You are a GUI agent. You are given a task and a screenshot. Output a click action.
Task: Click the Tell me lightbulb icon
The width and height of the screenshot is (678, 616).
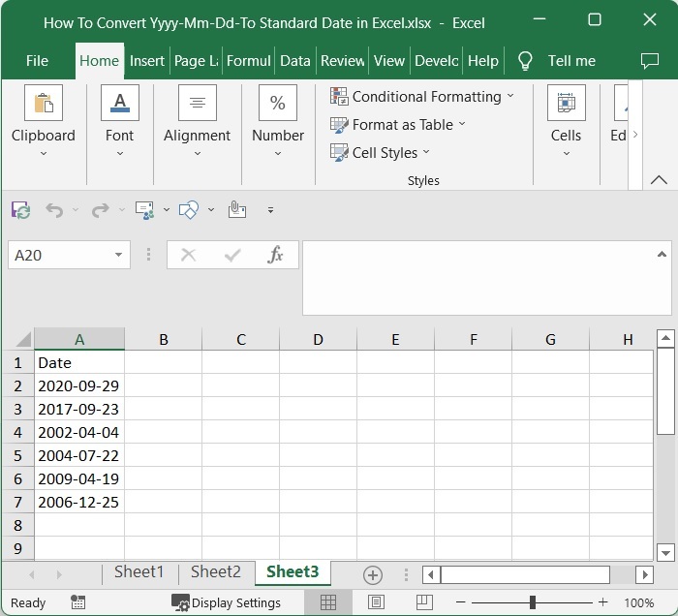[525, 61]
